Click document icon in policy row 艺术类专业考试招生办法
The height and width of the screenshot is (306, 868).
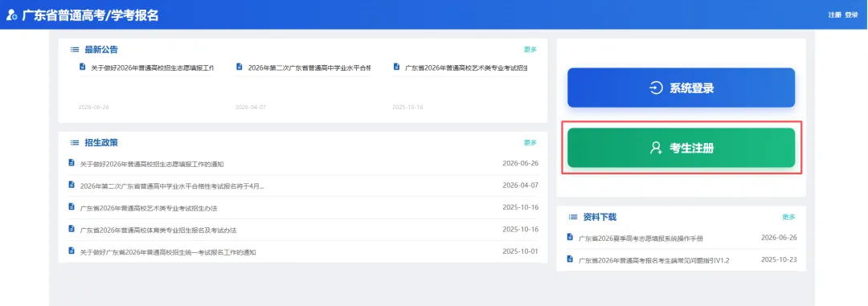[x=71, y=206]
